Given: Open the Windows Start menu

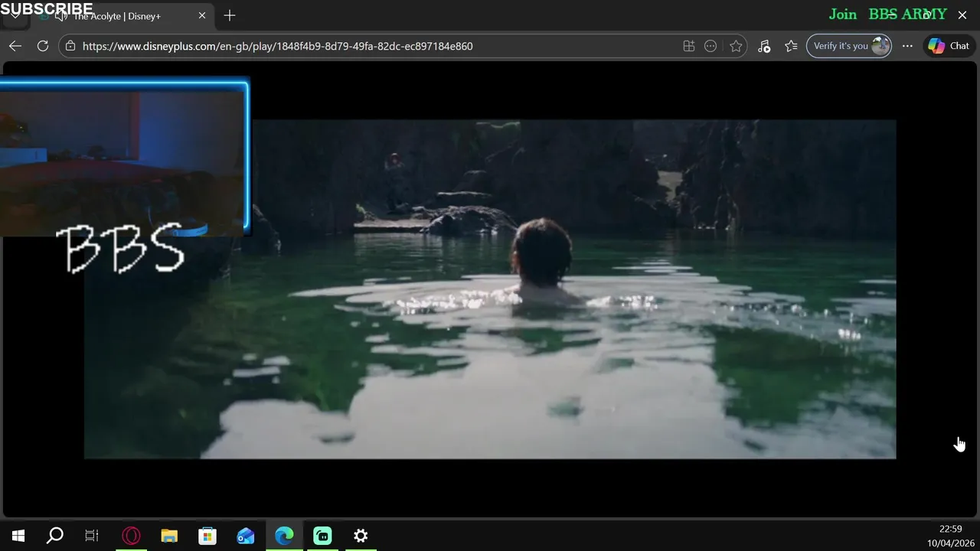Looking at the screenshot, I should click(x=18, y=536).
